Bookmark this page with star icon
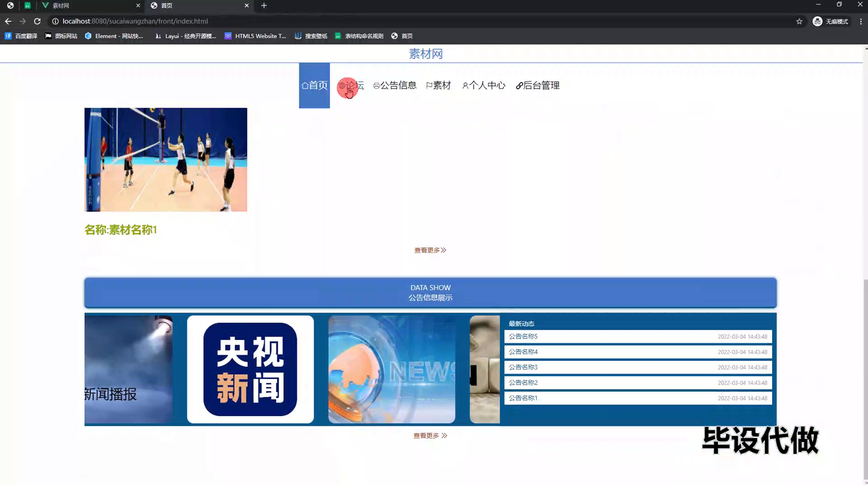 click(799, 21)
